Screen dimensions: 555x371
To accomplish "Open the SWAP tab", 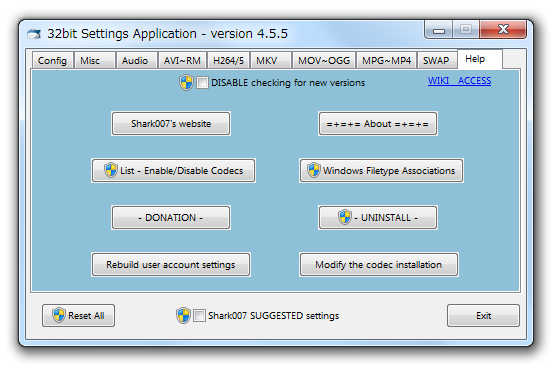I will pyautogui.click(x=437, y=60).
